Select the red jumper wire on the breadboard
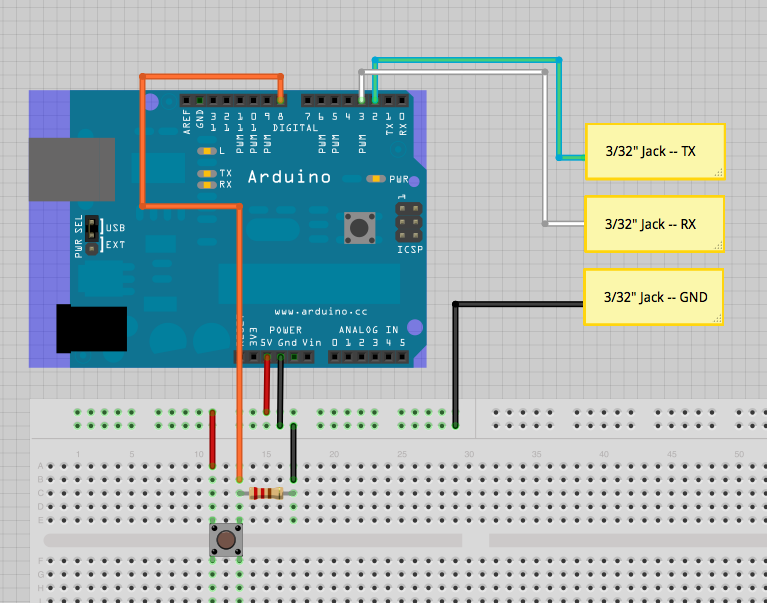767x603 pixels. pos(212,439)
